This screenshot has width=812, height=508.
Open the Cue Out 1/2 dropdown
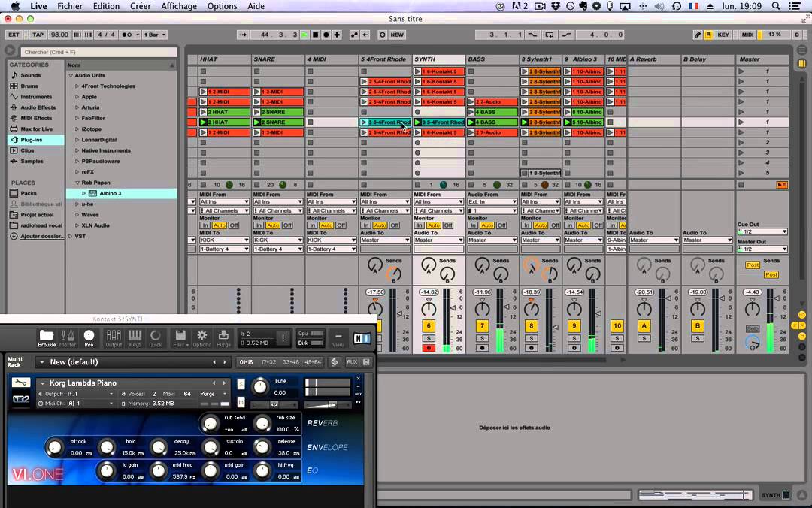pyautogui.click(x=762, y=231)
